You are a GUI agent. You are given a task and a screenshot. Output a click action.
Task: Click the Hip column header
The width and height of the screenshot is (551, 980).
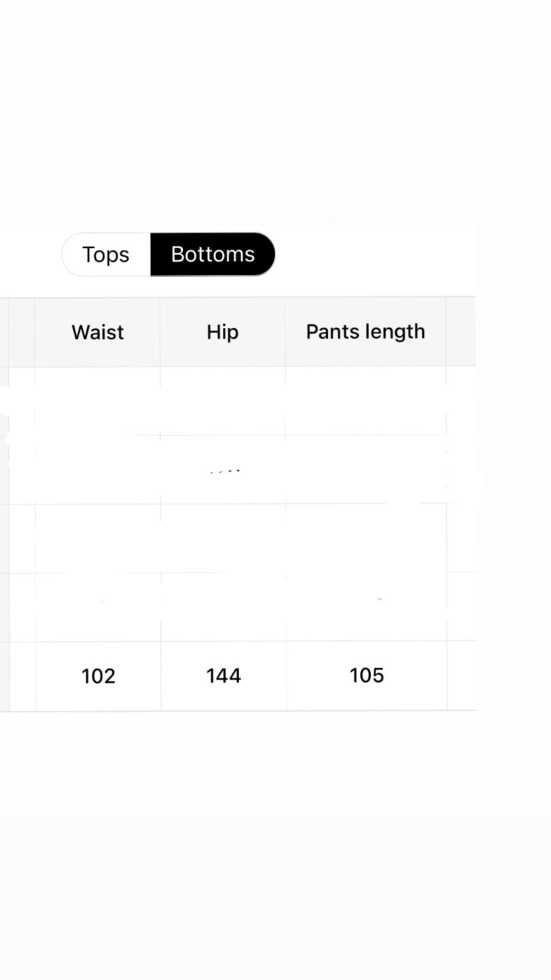(222, 332)
